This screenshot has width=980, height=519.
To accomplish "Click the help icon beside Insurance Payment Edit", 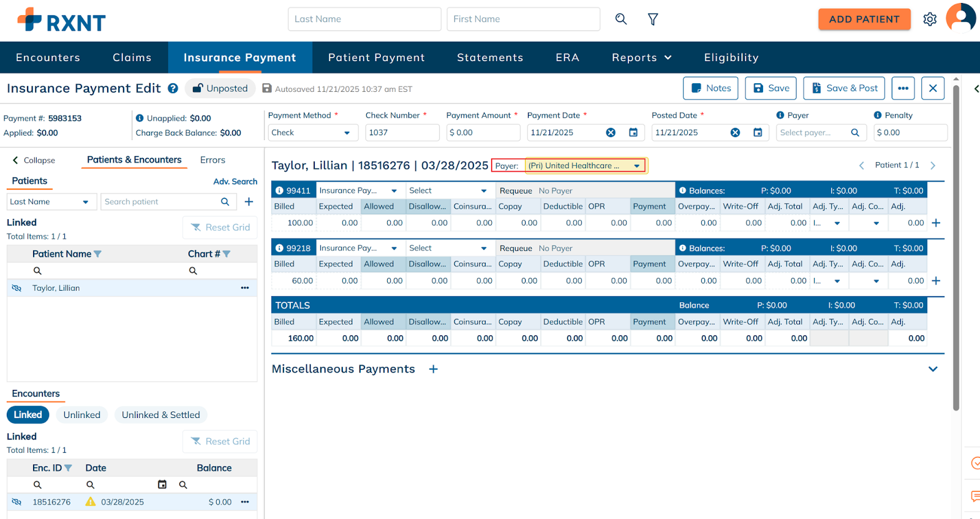I will point(173,88).
